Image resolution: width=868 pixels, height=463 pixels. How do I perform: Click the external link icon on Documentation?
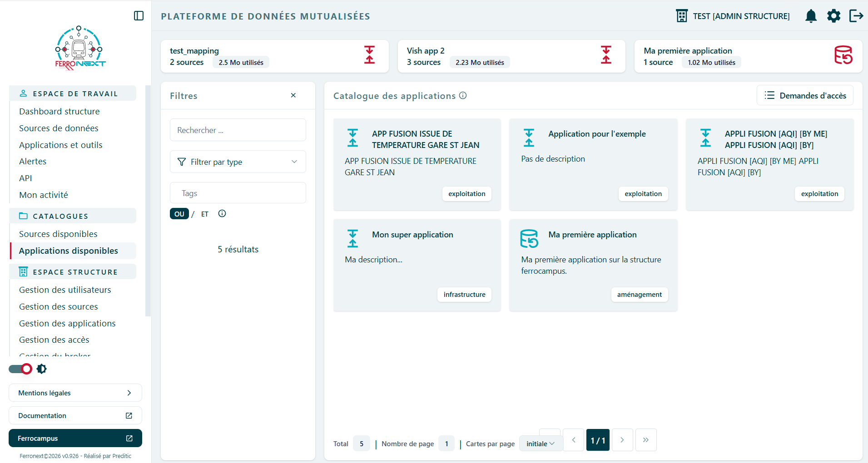[129, 415]
